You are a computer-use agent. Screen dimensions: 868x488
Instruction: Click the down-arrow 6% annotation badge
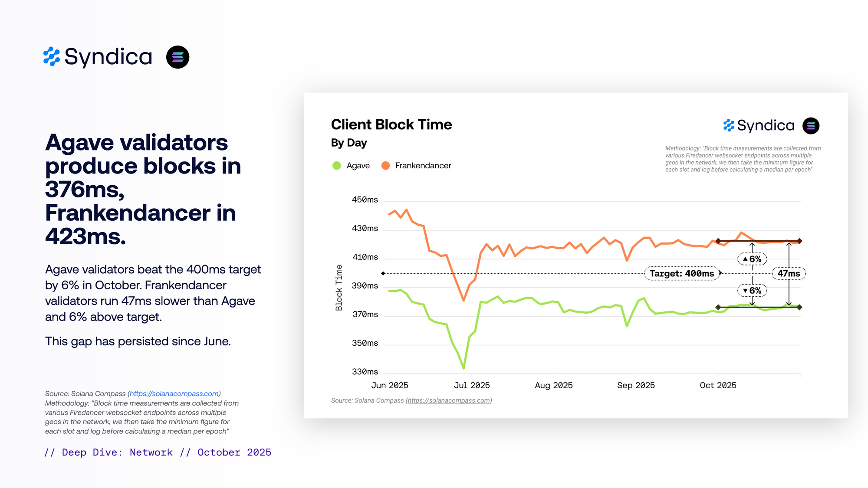(x=752, y=291)
